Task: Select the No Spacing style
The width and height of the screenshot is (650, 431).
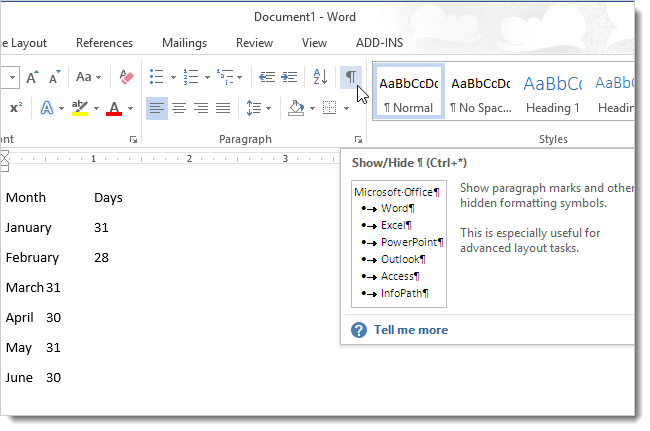Action: [481, 91]
